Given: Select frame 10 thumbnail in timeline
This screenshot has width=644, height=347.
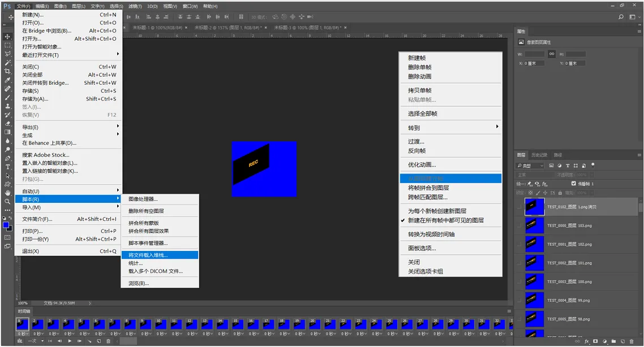Looking at the screenshot, I should tap(161, 324).
